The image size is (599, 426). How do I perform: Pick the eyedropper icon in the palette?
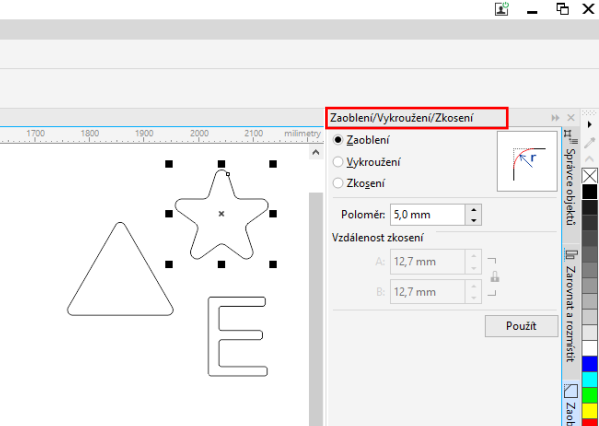click(x=589, y=143)
